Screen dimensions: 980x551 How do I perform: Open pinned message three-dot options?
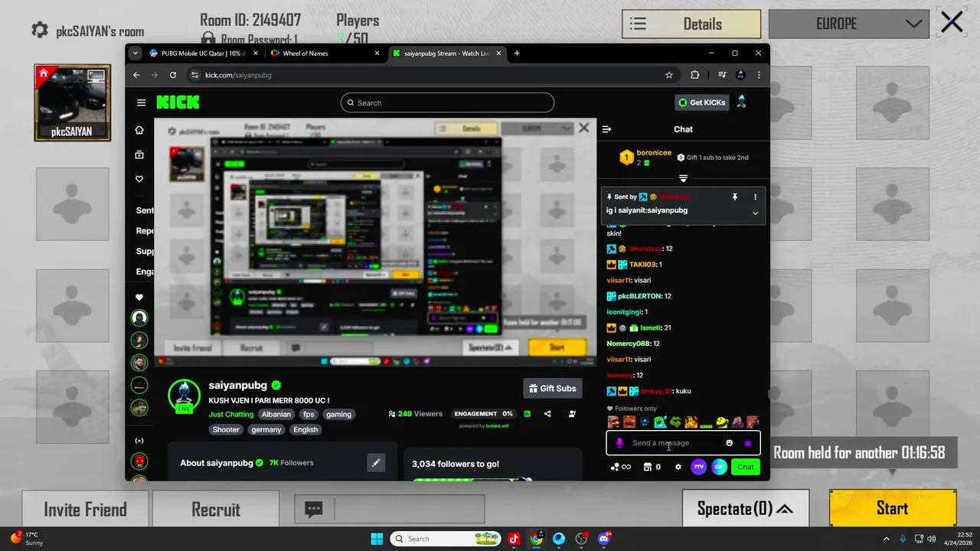755,197
